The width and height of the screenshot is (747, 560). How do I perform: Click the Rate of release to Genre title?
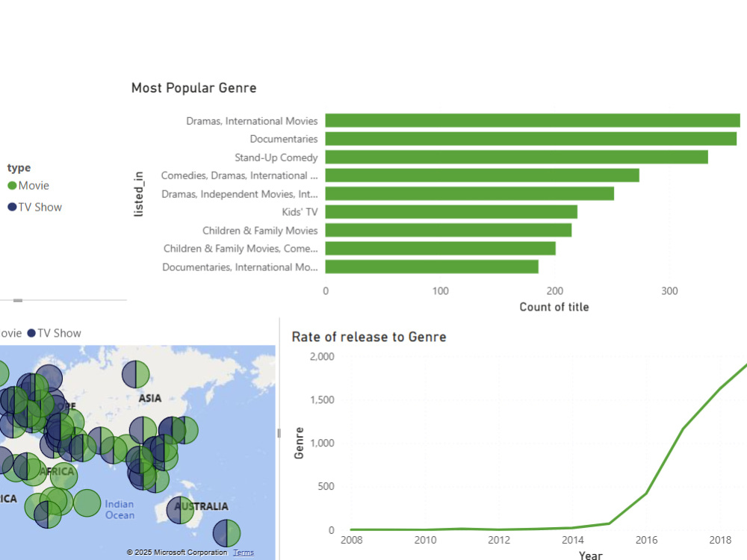(x=369, y=337)
